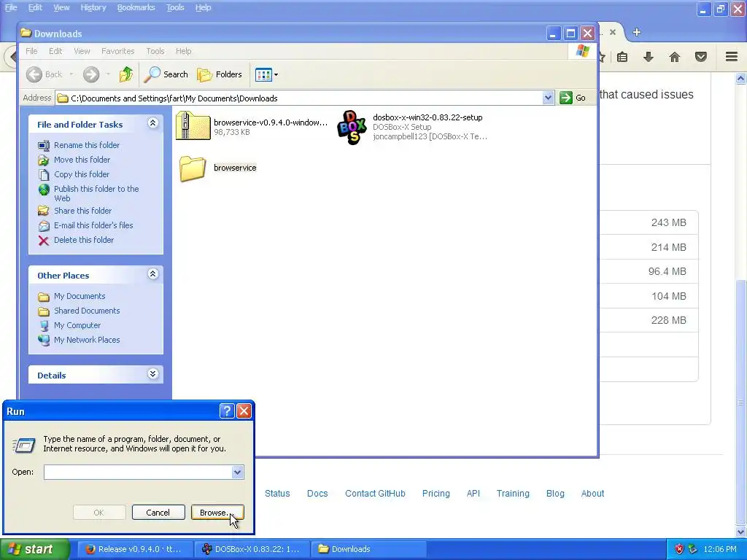Open Firefox Bookmarks menu
The image size is (747, 560).
(x=136, y=7)
